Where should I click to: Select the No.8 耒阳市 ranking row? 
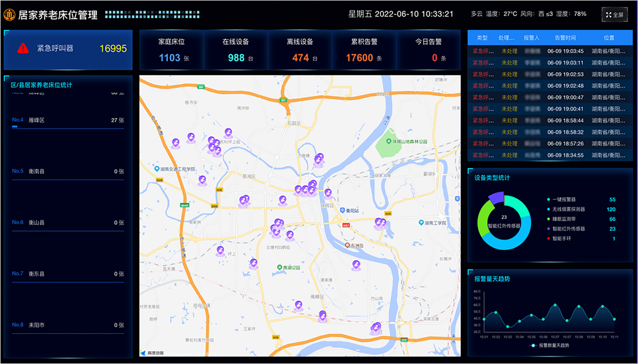pyautogui.click(x=68, y=327)
